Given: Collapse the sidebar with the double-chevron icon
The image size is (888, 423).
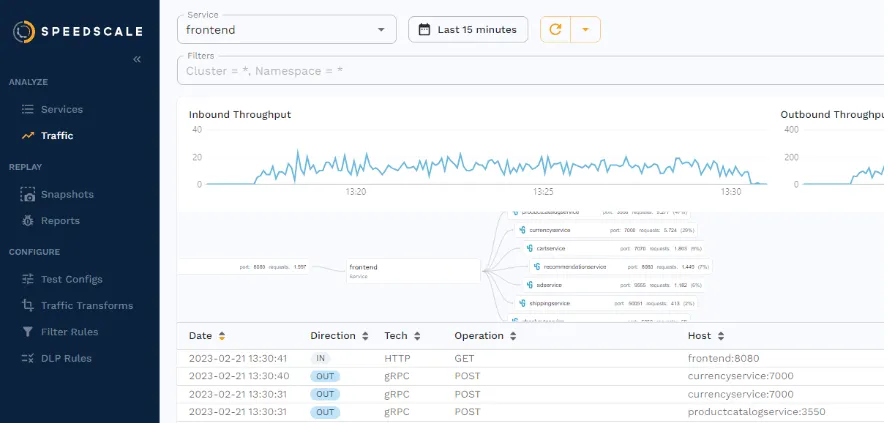Looking at the screenshot, I should click(136, 59).
